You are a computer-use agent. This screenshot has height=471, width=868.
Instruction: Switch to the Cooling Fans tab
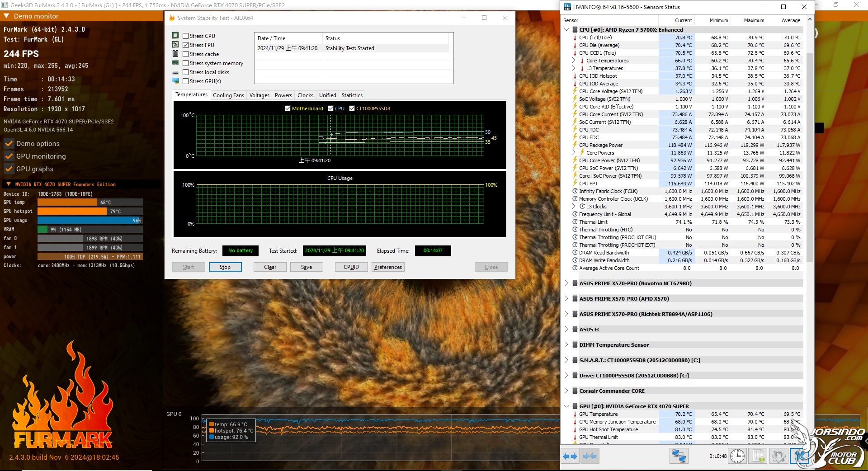228,95
